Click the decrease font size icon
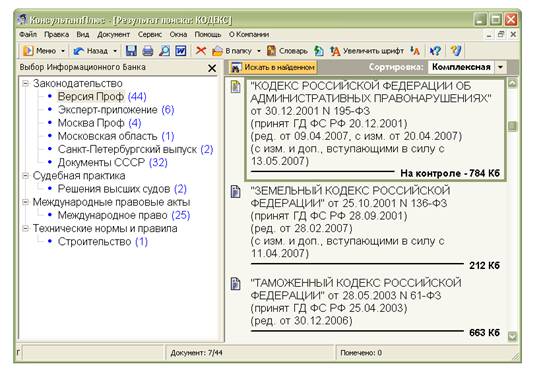 click(x=415, y=51)
